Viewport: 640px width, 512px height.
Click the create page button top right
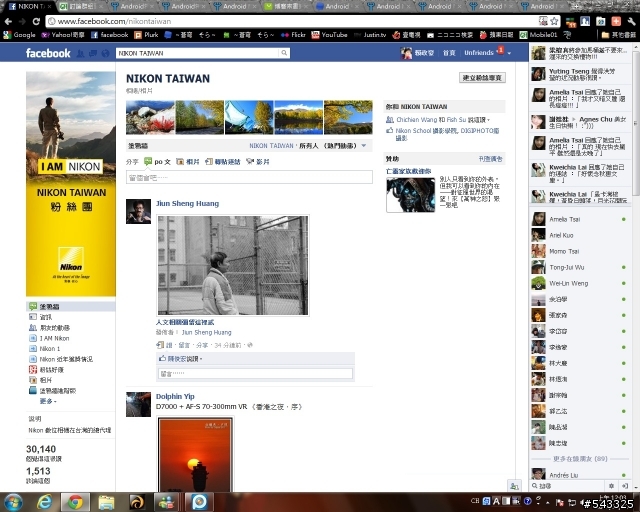pyautogui.click(x=482, y=78)
